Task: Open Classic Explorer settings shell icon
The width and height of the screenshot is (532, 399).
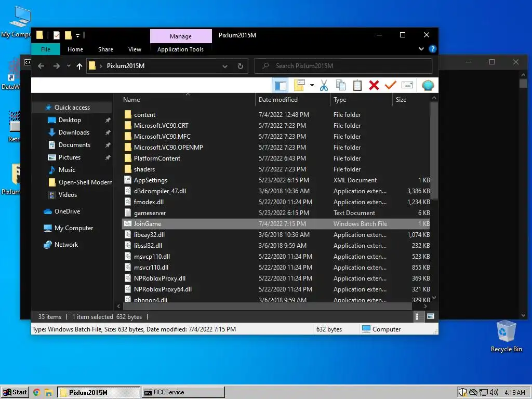Action: pyautogui.click(x=428, y=85)
